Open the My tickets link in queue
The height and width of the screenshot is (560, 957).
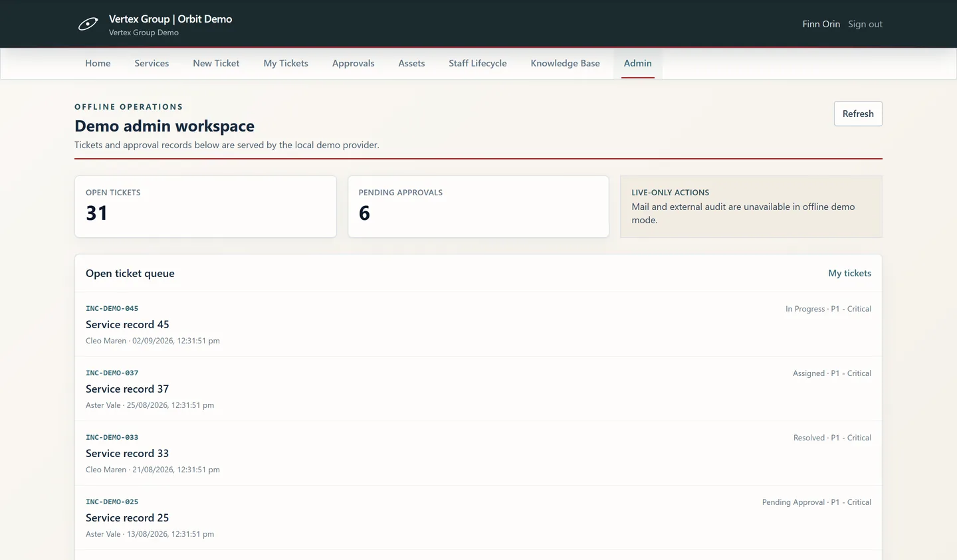[849, 273]
